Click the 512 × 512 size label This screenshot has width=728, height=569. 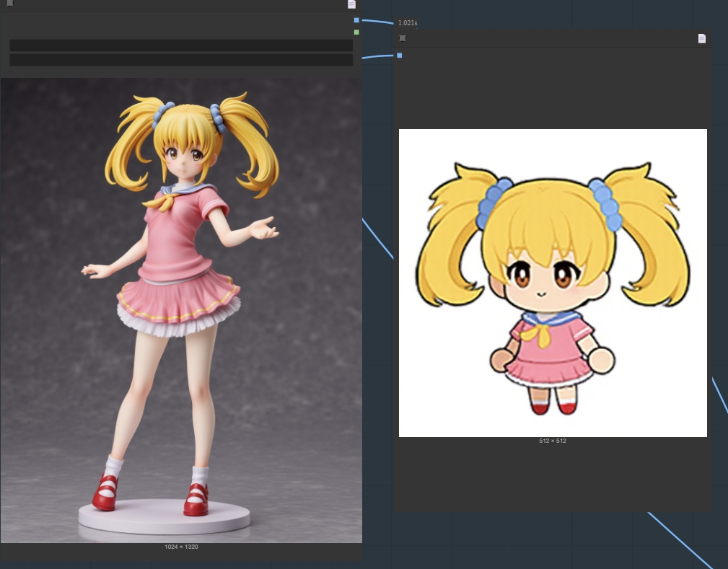pos(553,441)
